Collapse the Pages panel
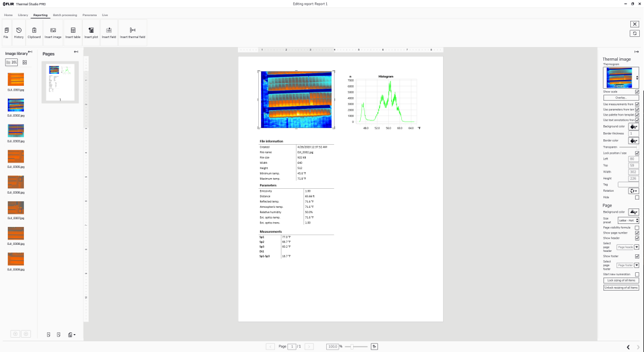 [x=76, y=52]
